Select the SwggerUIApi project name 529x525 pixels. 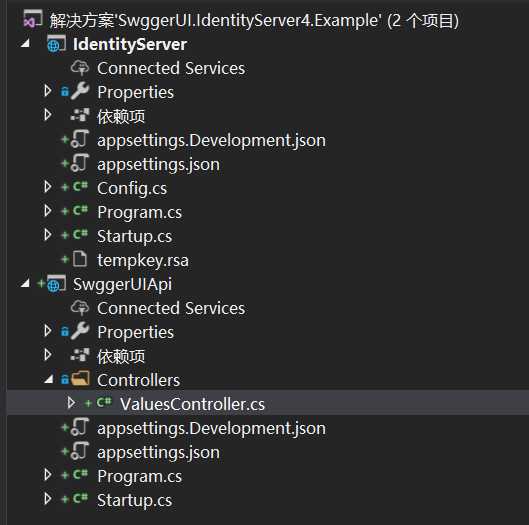click(x=122, y=284)
